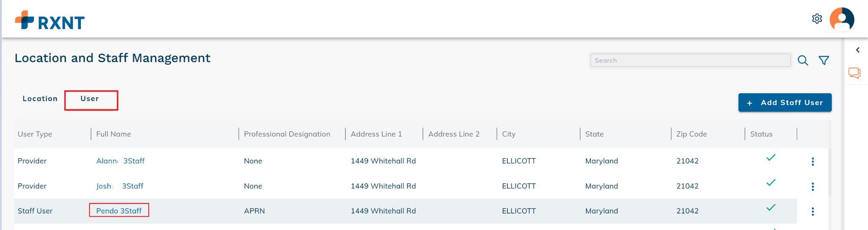Click the Add Staff User button
Screen dimensions: 868x230
click(785, 103)
